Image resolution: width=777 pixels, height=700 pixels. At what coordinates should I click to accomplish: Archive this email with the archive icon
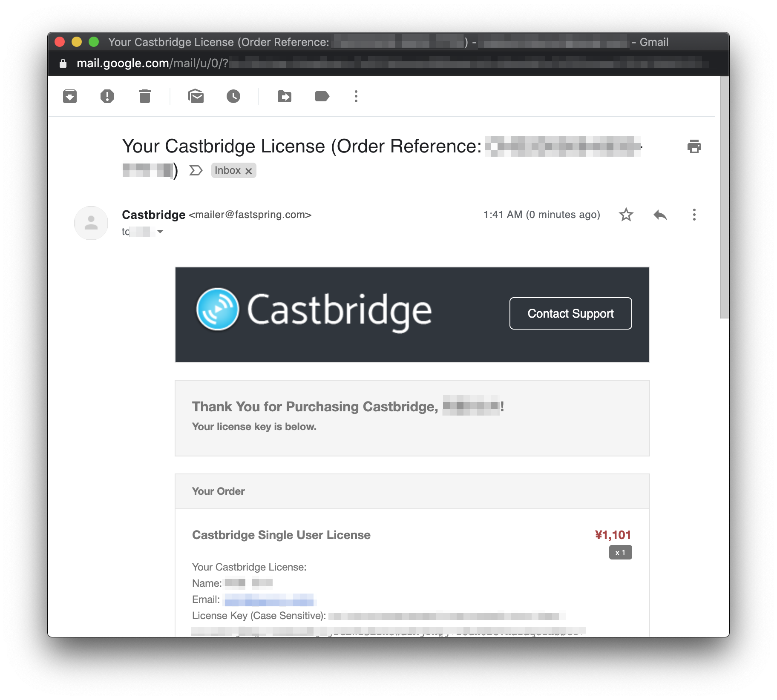(x=70, y=96)
